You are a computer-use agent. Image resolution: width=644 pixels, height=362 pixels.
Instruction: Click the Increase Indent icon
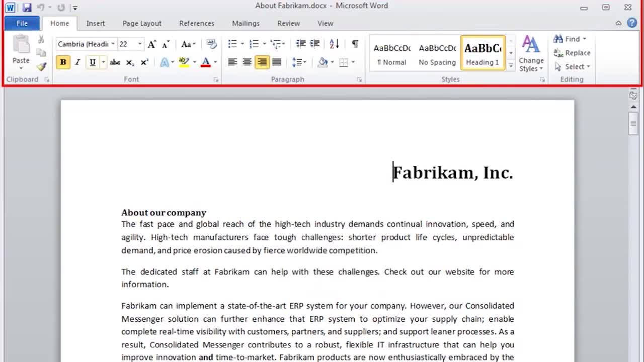[315, 44]
